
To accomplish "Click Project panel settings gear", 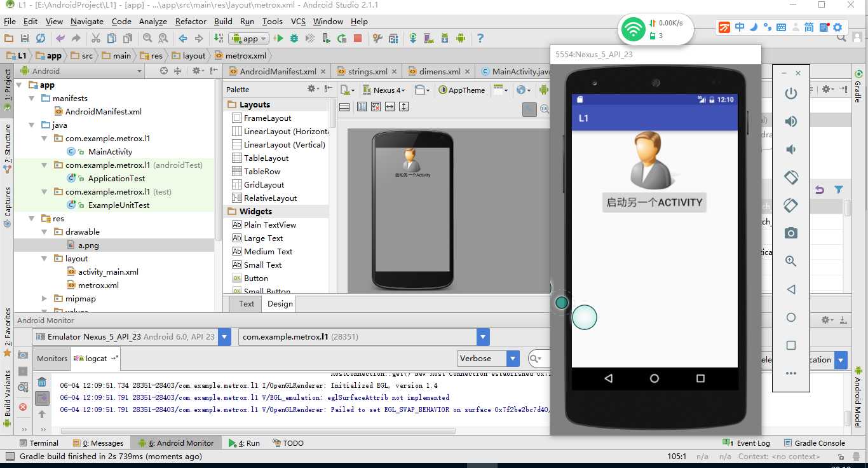I will [197, 71].
